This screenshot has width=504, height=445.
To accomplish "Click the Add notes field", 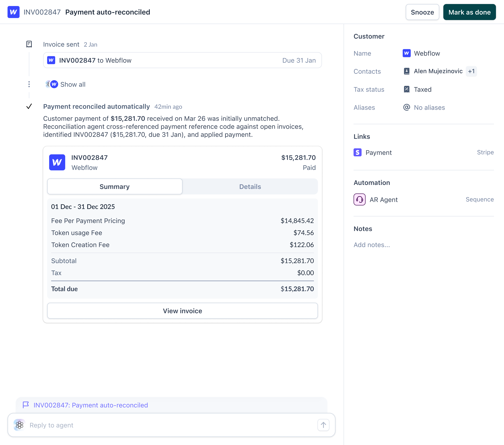I will [x=372, y=245].
